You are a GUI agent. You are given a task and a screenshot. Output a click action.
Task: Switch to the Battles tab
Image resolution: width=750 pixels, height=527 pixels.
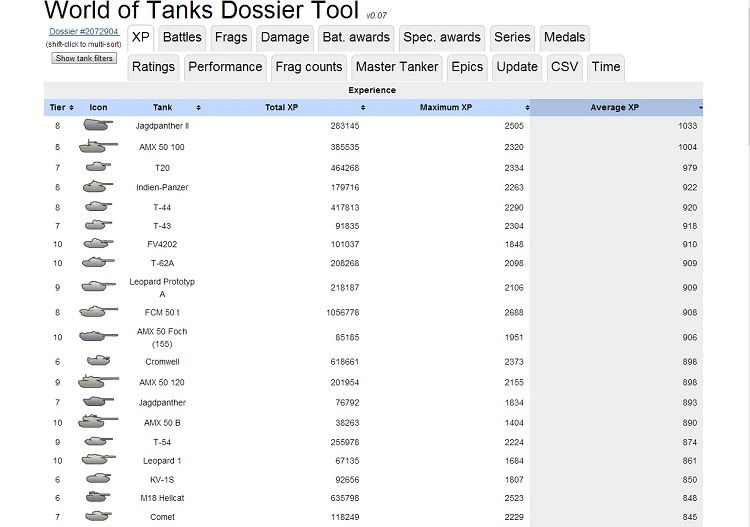pos(182,37)
